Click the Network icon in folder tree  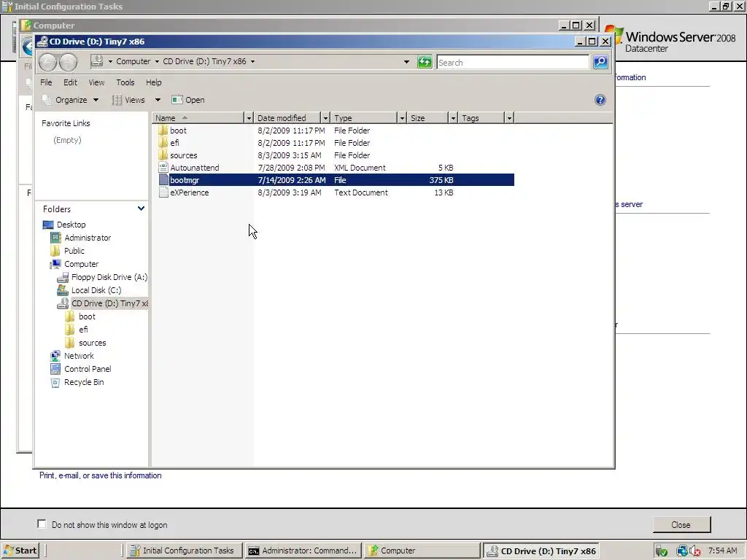(x=55, y=356)
